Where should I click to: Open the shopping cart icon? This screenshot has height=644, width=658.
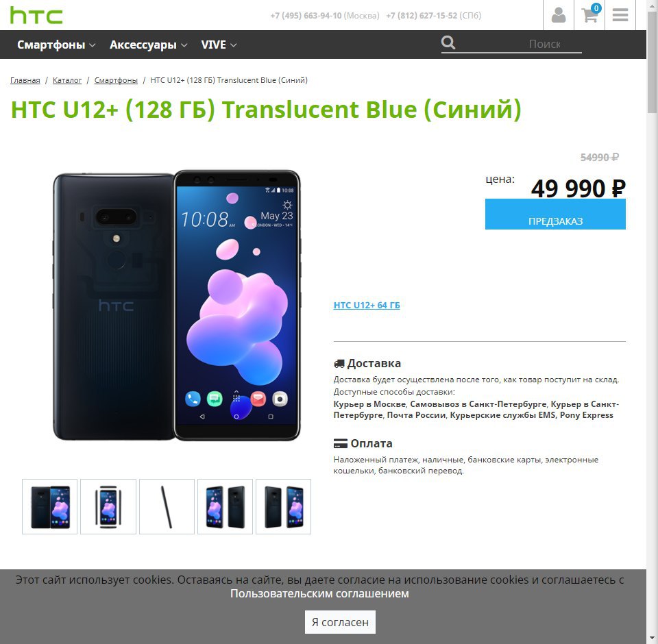589,16
